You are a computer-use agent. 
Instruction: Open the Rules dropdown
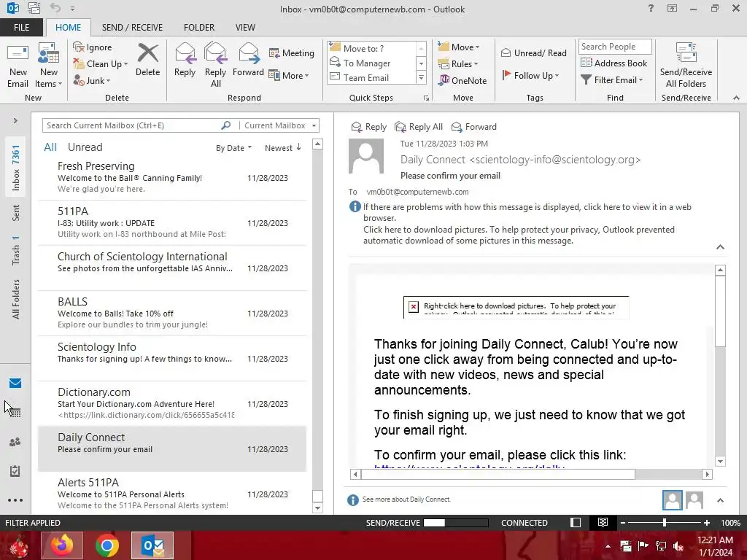point(458,63)
